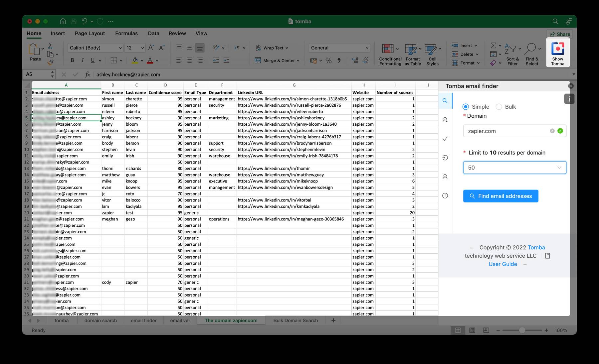The image size is (599, 364).
Task: Open Tomba search tab in sidebar
Action: (445, 101)
